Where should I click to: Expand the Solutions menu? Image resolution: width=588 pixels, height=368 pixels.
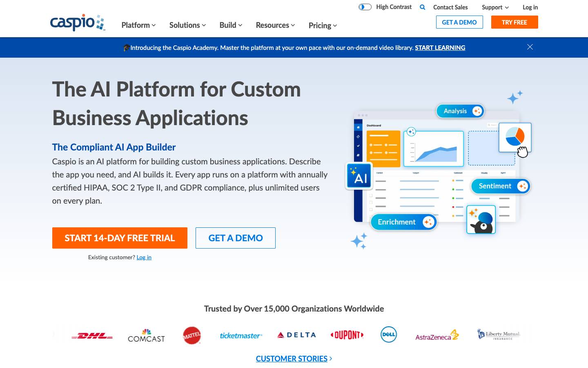tap(187, 25)
